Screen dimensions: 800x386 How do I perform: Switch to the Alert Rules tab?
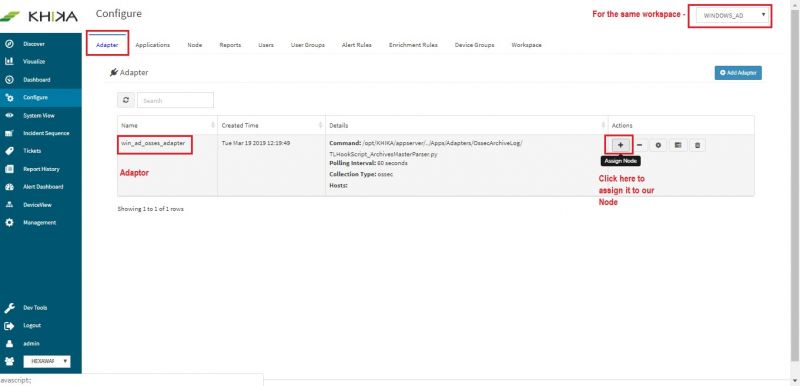357,45
